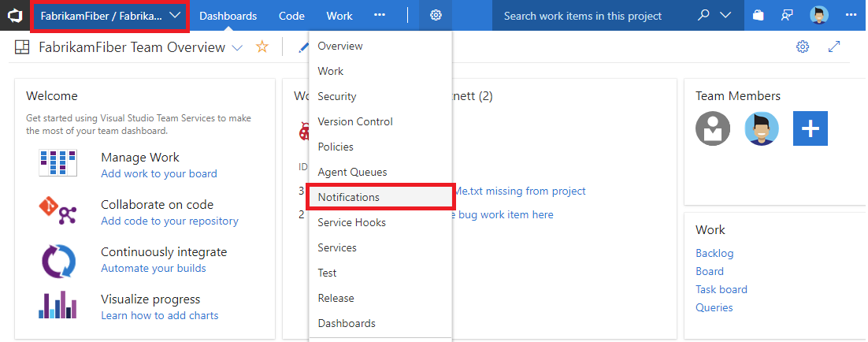Open the work item ending 'Me.txt missing from project'

click(520, 191)
